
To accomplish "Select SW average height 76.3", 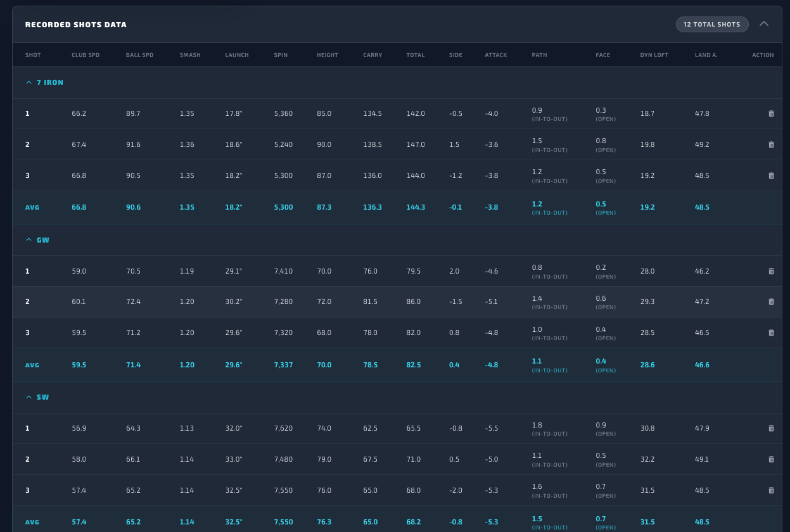I will [324, 522].
